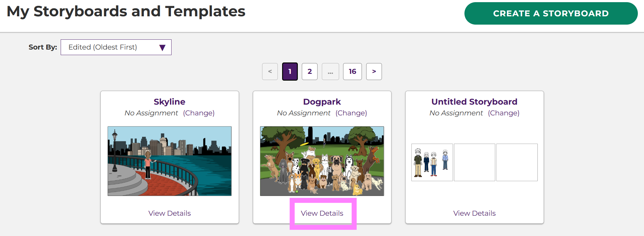Image resolution: width=644 pixels, height=236 pixels.
Task: Click the Dogpark storyboard thumbnail
Action: click(x=322, y=161)
